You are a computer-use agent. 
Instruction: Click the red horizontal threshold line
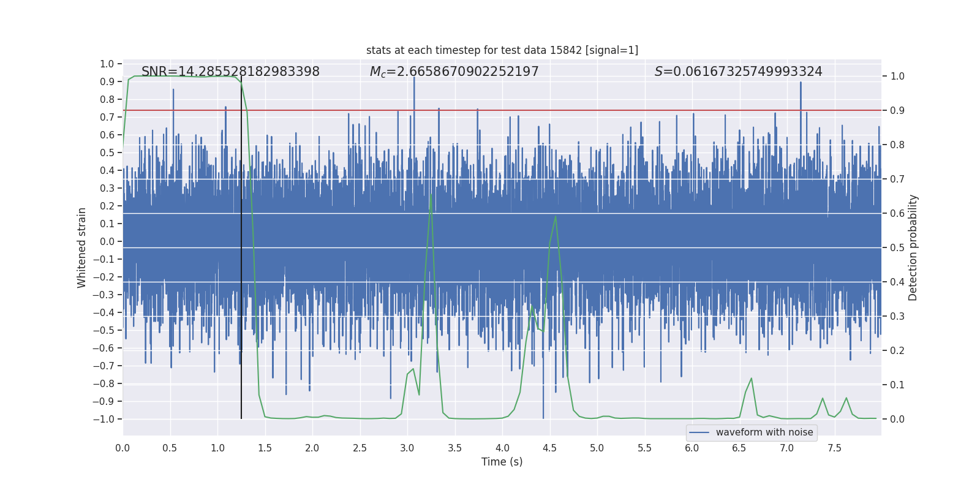pos(502,110)
